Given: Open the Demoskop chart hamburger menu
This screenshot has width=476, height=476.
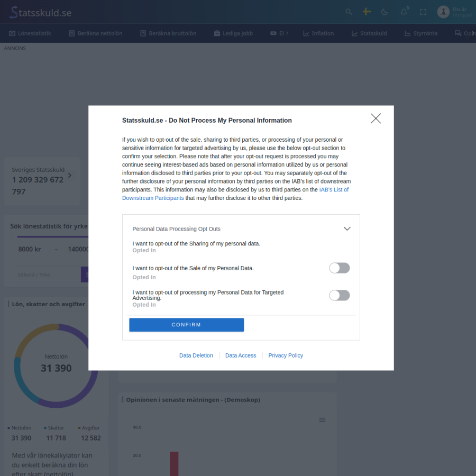Looking at the screenshot, I should coord(323,420).
